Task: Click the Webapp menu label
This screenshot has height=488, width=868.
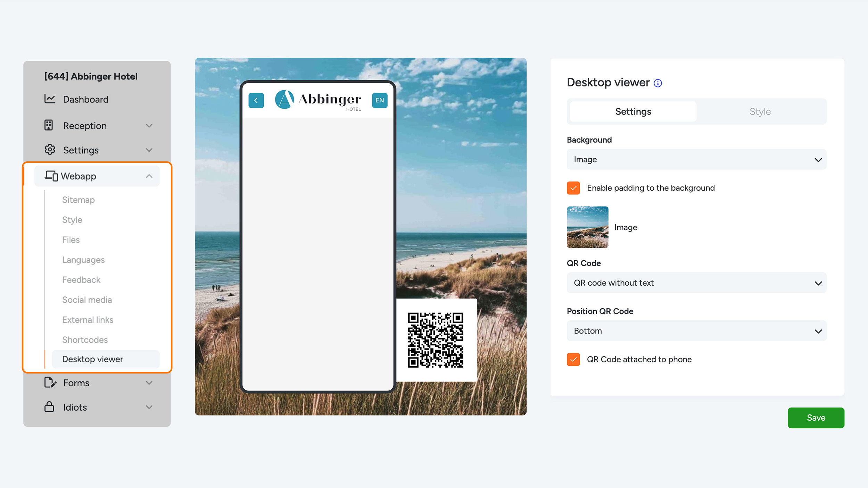Action: pyautogui.click(x=78, y=176)
